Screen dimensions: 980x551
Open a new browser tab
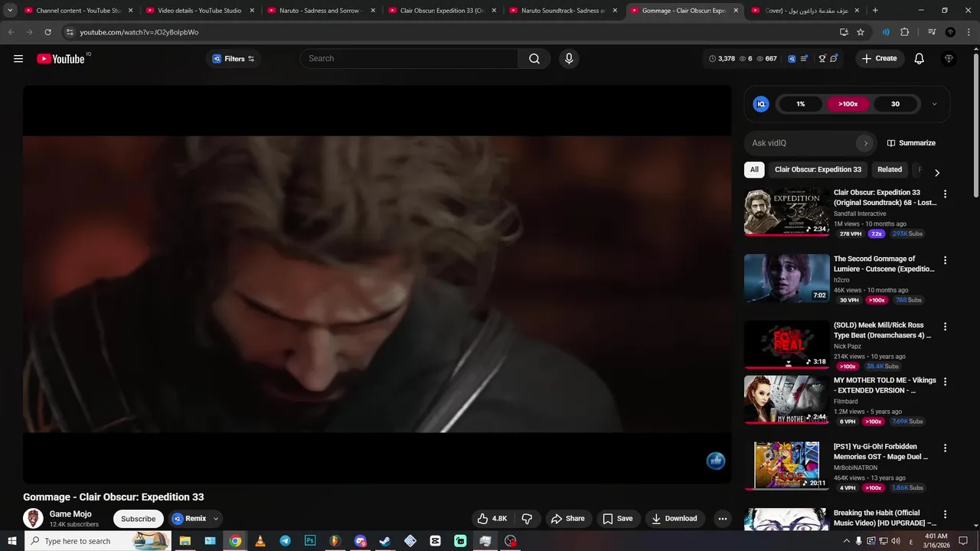(x=875, y=11)
